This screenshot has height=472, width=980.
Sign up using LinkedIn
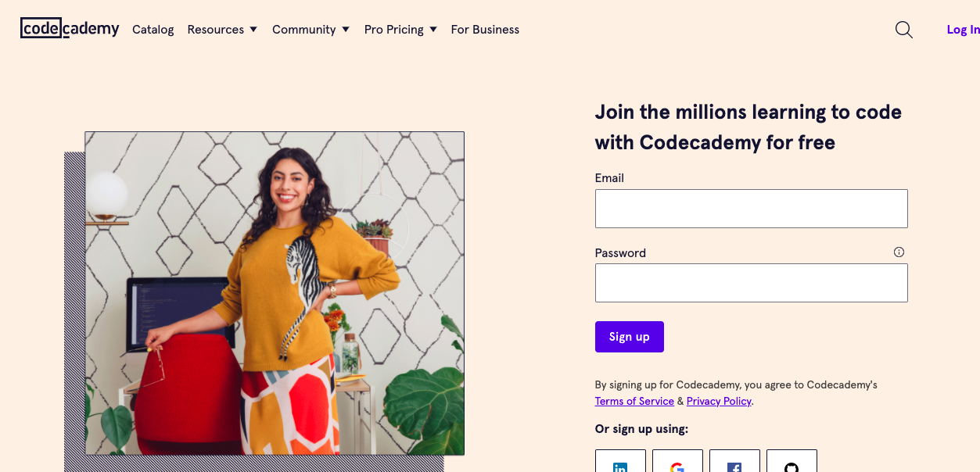coord(620,463)
